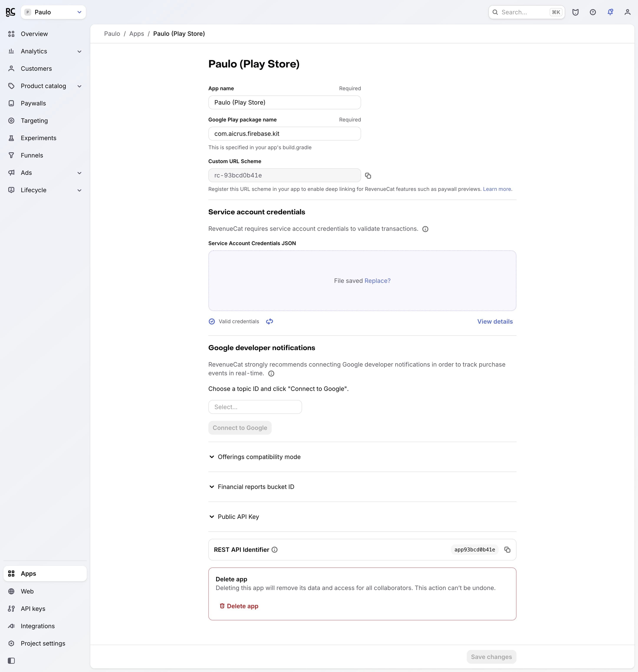Click the info icon beside service credentials text
This screenshot has height=672, width=638.
tap(425, 229)
